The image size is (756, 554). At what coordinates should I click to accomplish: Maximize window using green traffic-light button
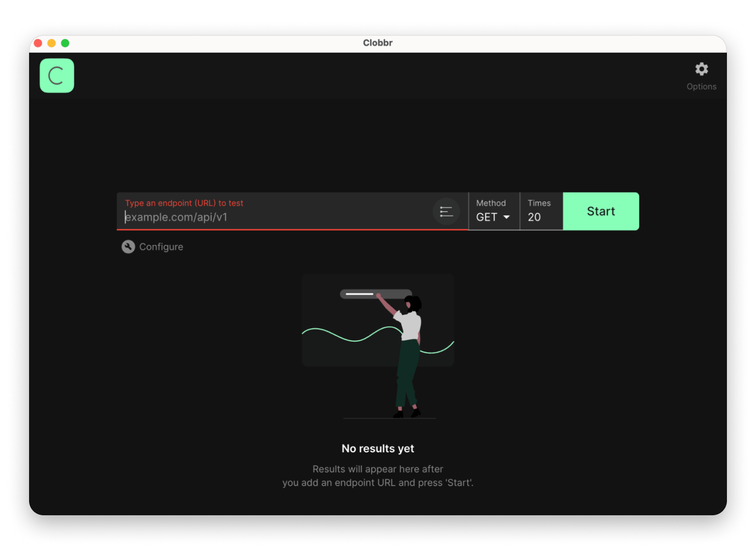click(x=65, y=43)
